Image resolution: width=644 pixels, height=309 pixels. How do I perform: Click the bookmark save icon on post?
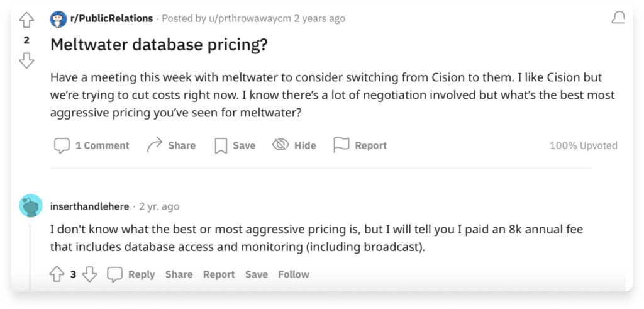221,145
